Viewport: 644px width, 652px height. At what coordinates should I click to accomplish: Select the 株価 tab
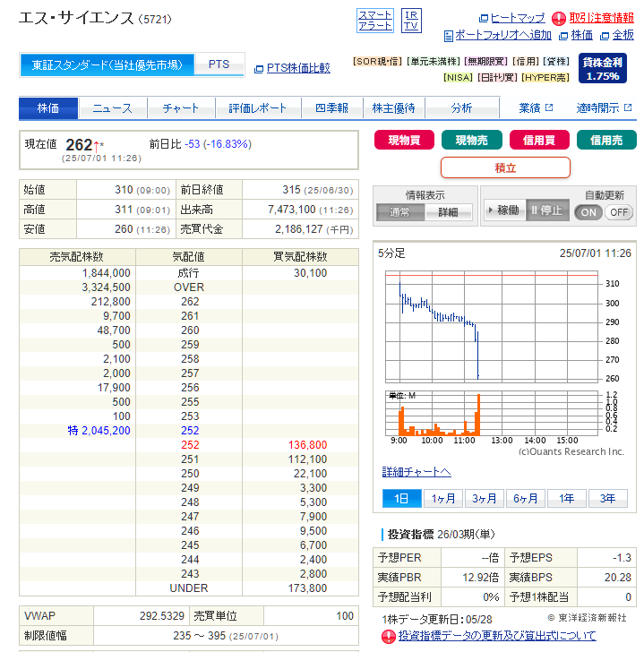point(48,108)
